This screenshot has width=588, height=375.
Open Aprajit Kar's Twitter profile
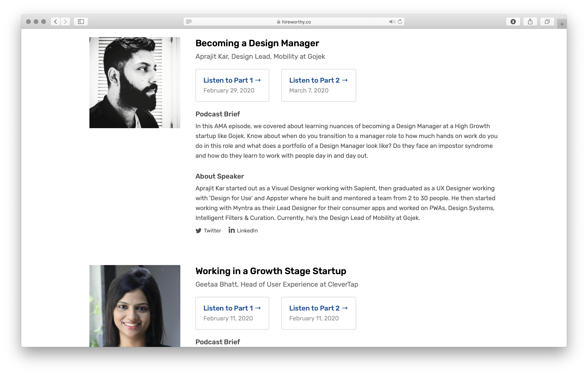click(x=208, y=231)
